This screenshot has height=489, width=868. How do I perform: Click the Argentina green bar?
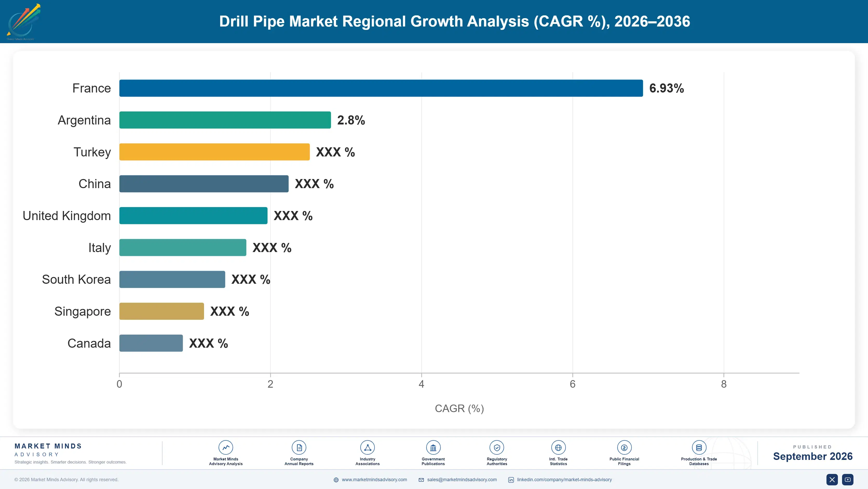225,120
